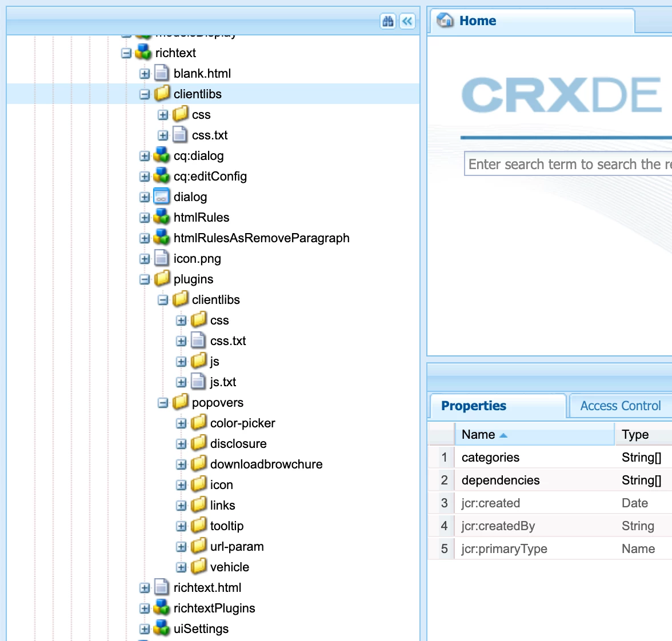
Task: Expand the richtextPlugins node
Action: click(x=145, y=608)
